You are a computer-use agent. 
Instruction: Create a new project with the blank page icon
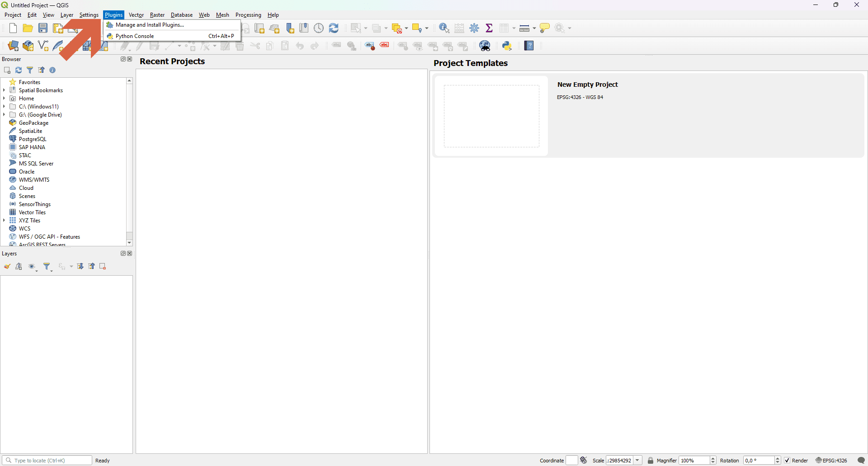point(13,28)
